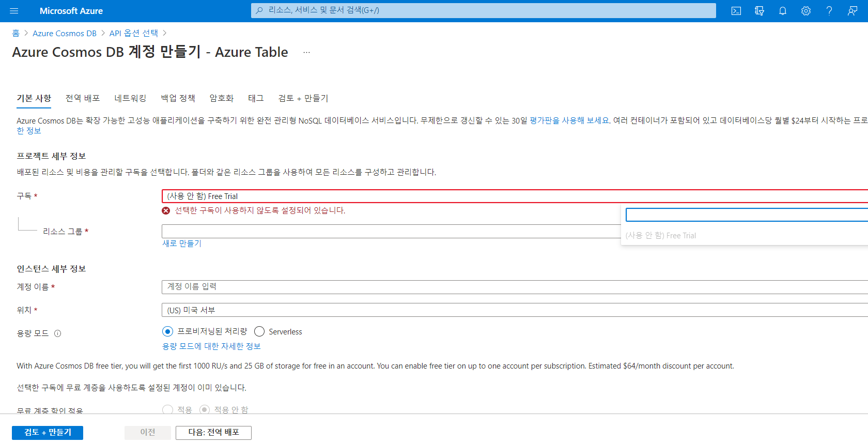Open the feedback icon
Screen dimensions: 868x443
[853, 11]
